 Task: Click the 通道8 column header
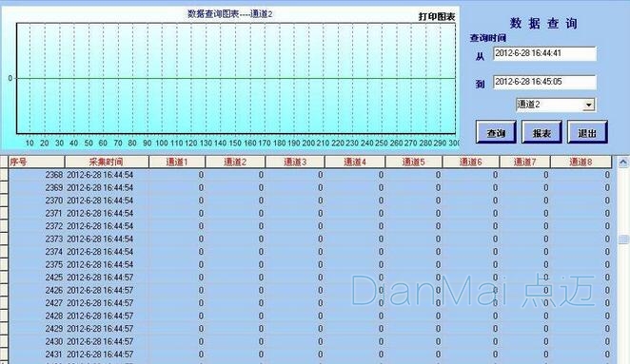coord(581,162)
